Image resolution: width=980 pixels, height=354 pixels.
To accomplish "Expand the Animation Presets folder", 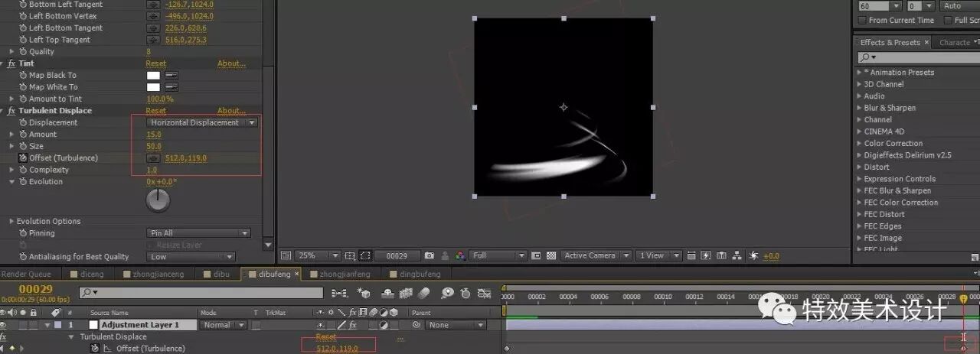I will point(859,73).
